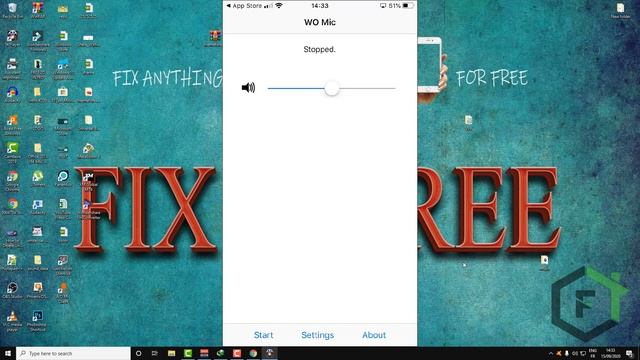
Task: Open the Recycle Bin desktop icon
Action: pos(12,11)
